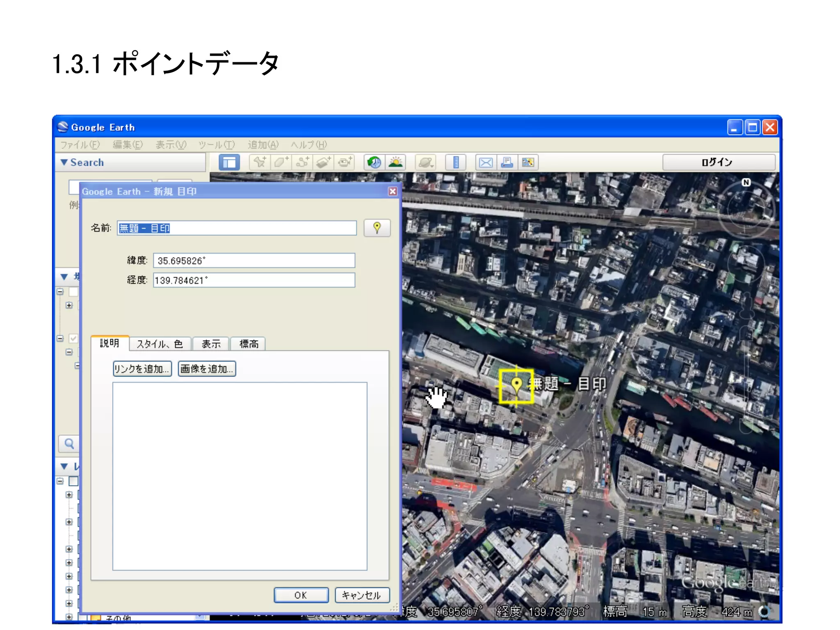Open the 表示(V) menu
This screenshot has width=840, height=630.
(171, 145)
